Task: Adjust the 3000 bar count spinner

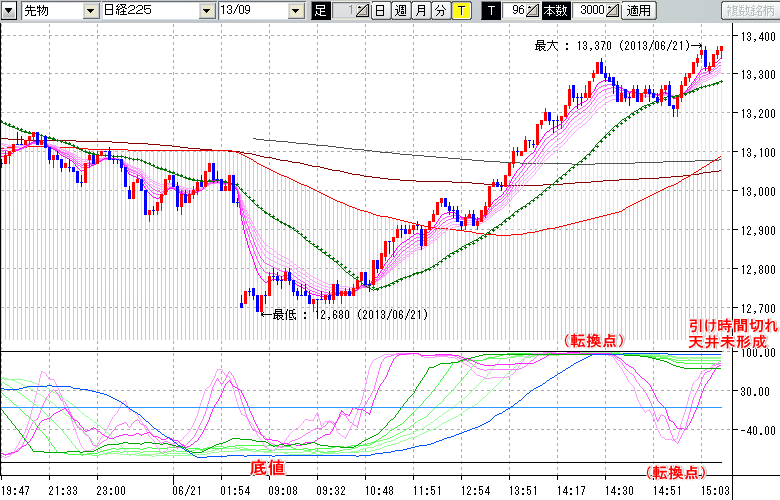Action: point(612,11)
